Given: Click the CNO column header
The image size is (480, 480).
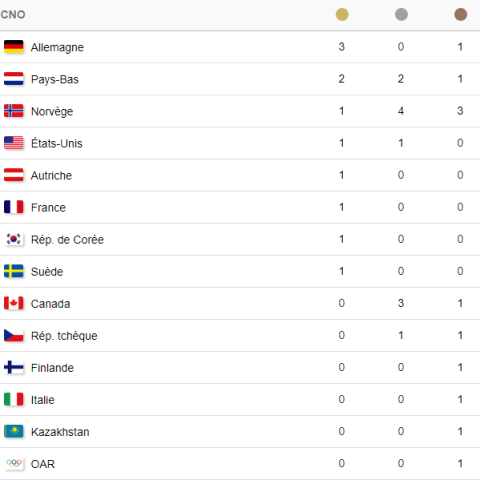Looking at the screenshot, I should [13, 15].
